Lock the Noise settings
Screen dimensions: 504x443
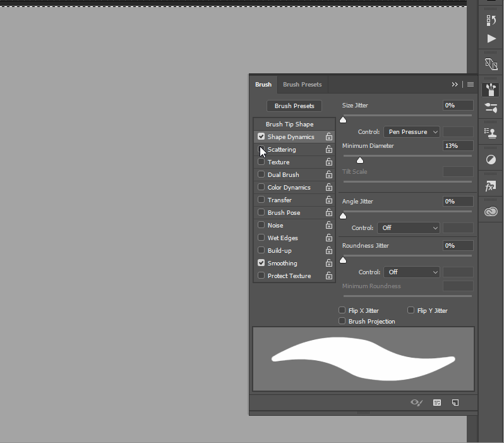point(329,225)
